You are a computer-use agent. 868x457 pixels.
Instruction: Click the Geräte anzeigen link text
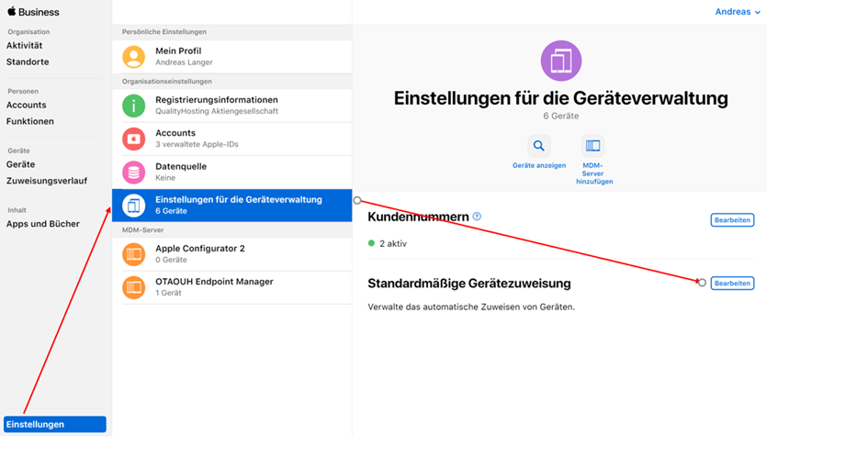click(x=539, y=165)
